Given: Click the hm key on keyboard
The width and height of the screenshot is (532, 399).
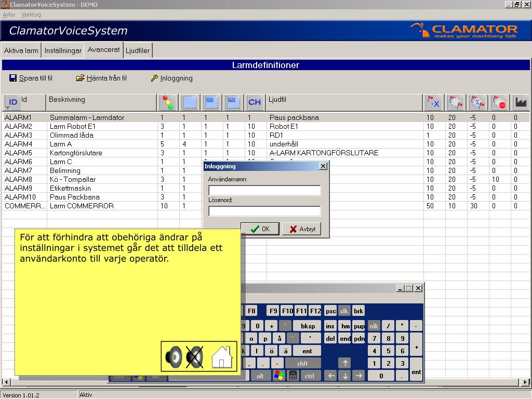Looking at the screenshot, I should pyautogui.click(x=345, y=326).
